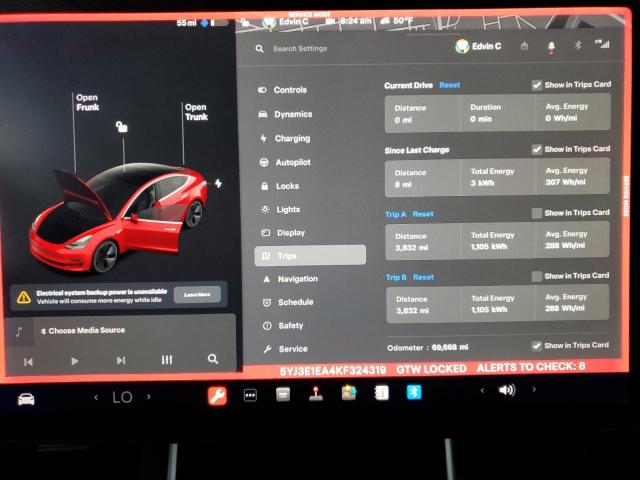Raise volume with right chevron

534,389
